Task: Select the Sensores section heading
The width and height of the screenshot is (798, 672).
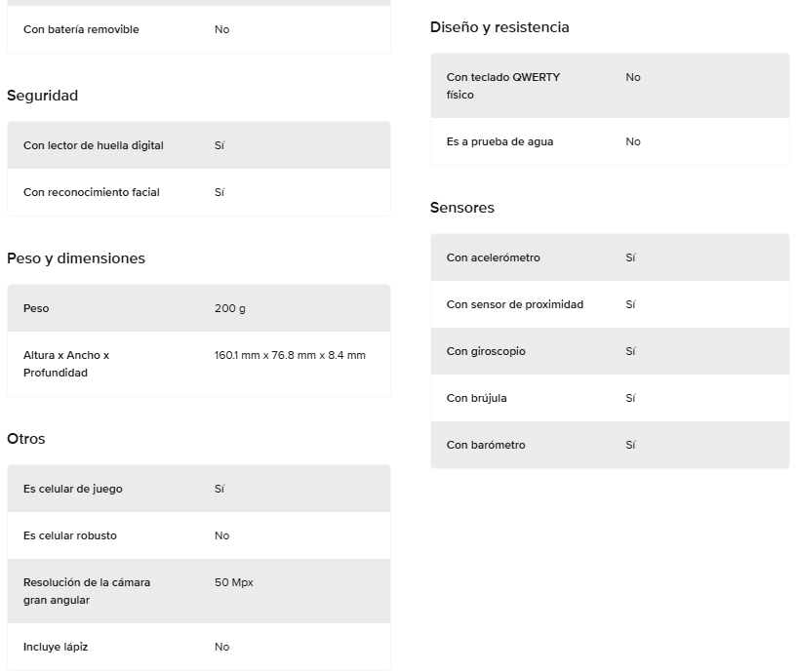Action: [x=462, y=208]
